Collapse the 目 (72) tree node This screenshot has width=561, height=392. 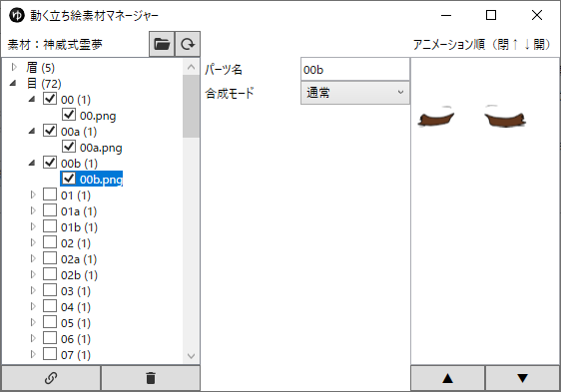pyautogui.click(x=13, y=84)
